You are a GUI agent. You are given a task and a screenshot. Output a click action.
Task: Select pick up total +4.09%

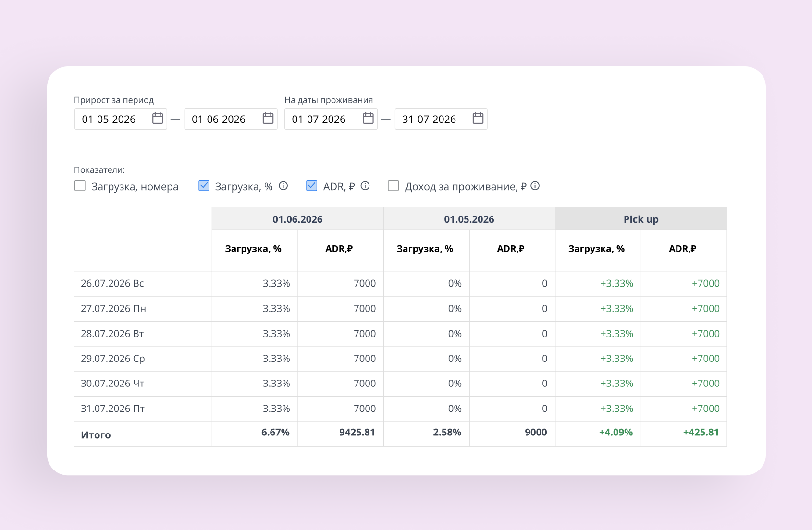pyautogui.click(x=616, y=432)
